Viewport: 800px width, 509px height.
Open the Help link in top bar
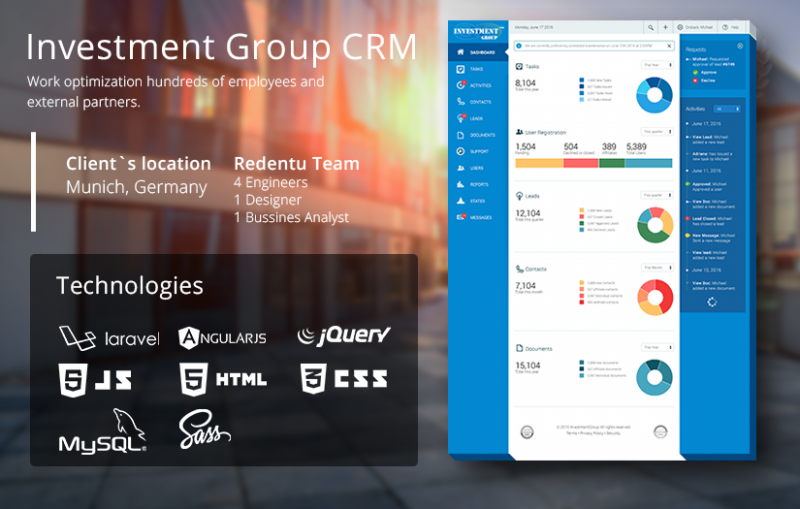click(x=731, y=27)
